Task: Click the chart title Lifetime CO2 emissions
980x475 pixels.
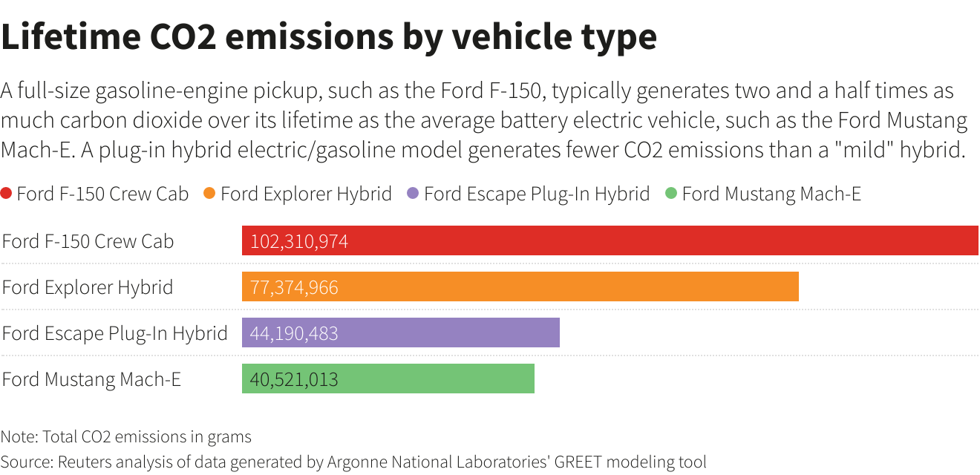Action: (x=329, y=37)
